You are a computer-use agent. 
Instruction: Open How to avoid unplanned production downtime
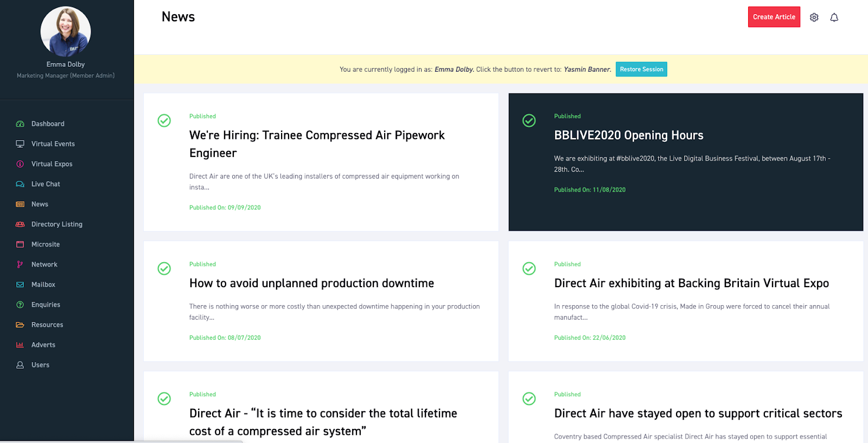[312, 283]
